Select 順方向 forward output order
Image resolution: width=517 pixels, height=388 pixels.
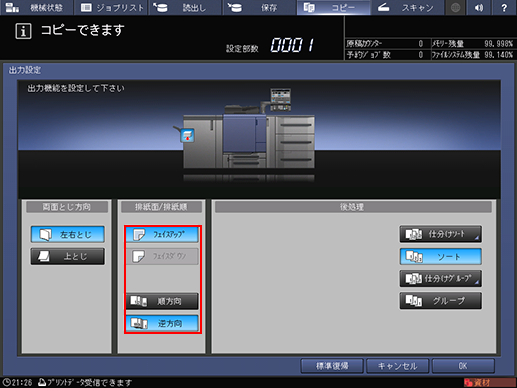(162, 301)
